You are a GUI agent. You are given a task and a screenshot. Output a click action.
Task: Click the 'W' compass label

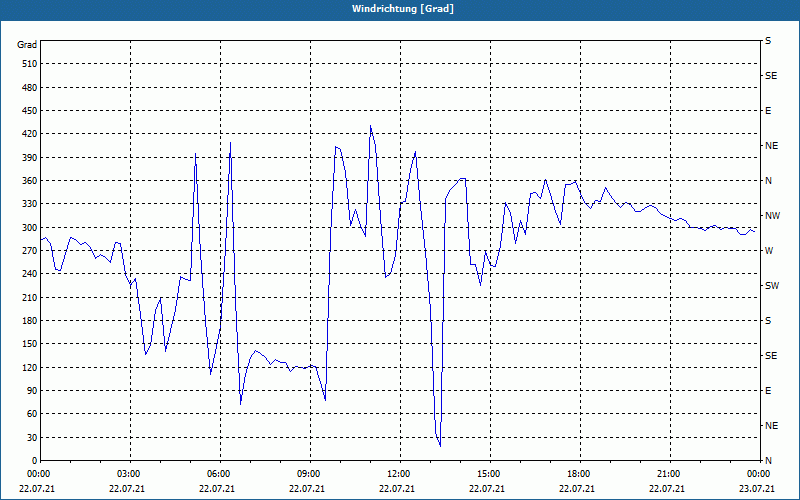pyautogui.click(x=769, y=251)
